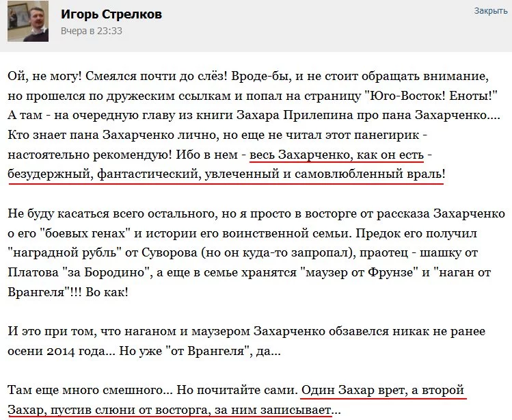Click the phrase 'Там еще много смешного'
Viewport: 512px width, 420px height.
pyautogui.click(x=85, y=391)
